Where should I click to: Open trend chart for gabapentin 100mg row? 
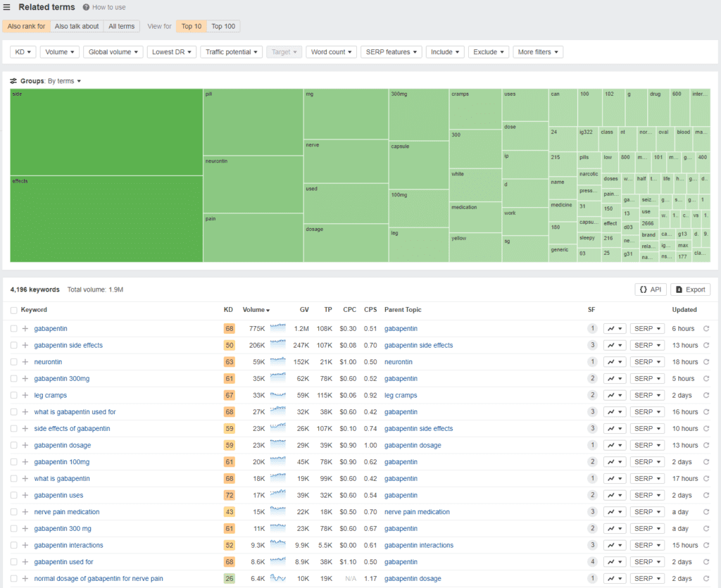tap(614, 461)
